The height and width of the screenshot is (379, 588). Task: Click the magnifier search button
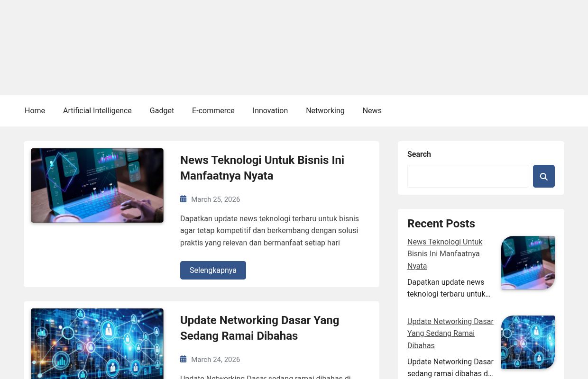click(x=543, y=176)
